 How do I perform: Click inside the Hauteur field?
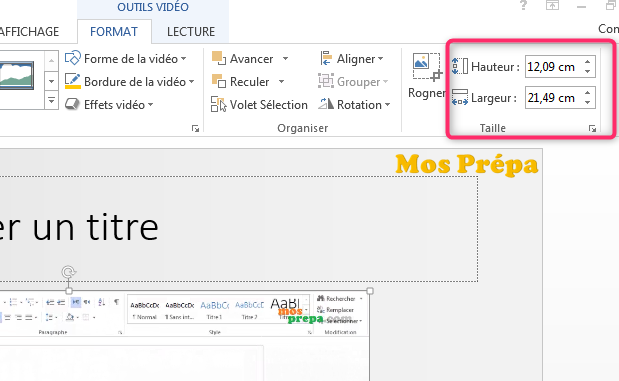tap(553, 67)
